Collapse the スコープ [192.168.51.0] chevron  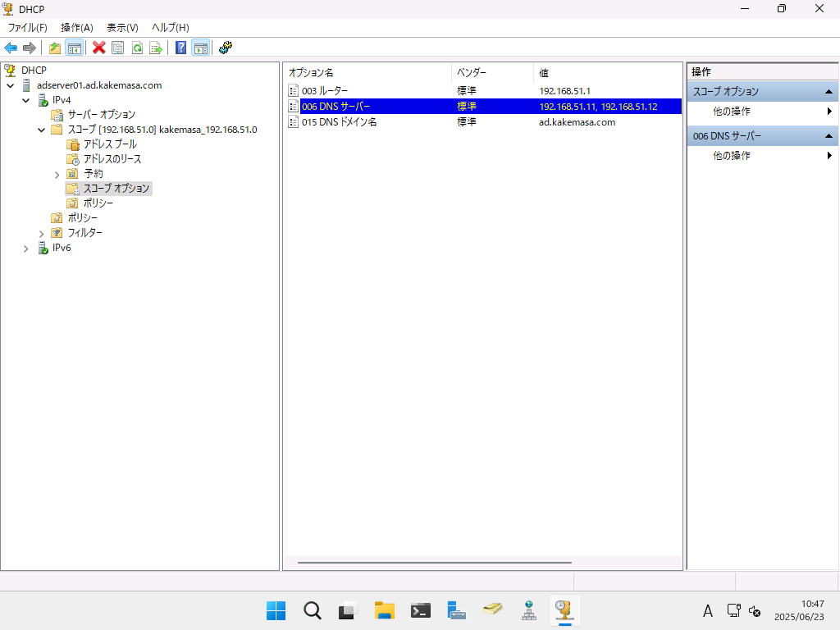[x=41, y=130]
